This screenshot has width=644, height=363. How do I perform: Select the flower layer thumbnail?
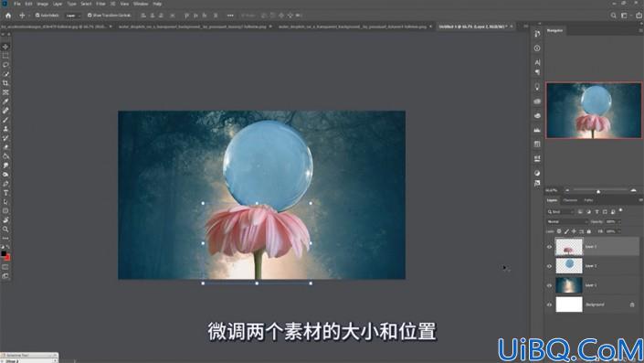pyautogui.click(x=569, y=247)
